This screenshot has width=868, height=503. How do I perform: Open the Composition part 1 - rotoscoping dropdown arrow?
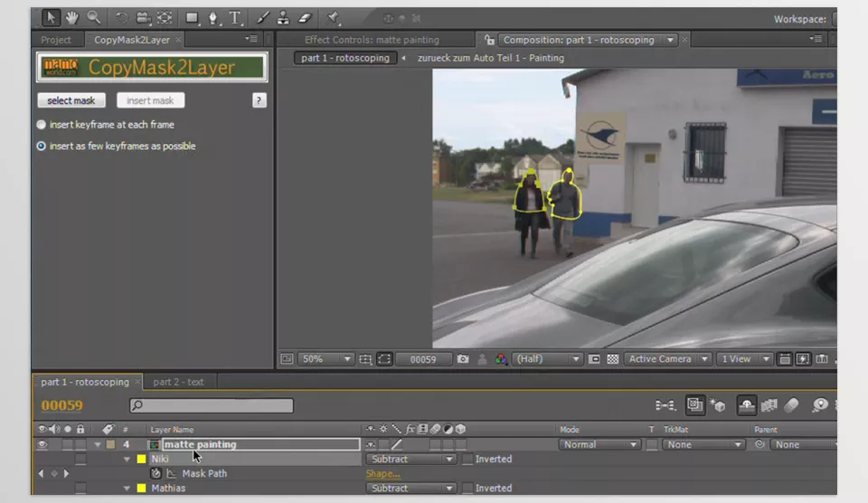coord(670,40)
